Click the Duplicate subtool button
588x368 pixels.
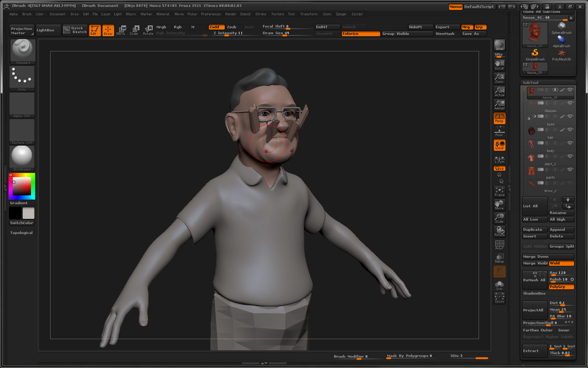534,230
